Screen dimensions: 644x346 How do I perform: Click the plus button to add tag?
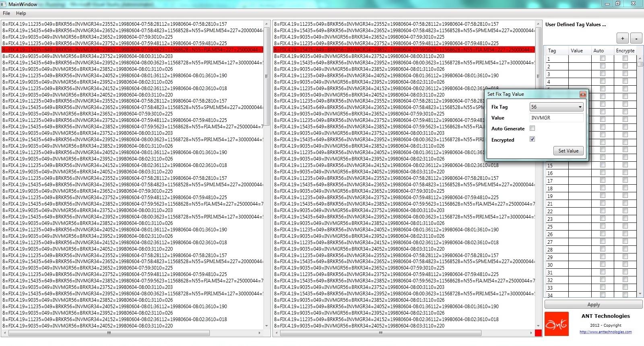(x=622, y=39)
